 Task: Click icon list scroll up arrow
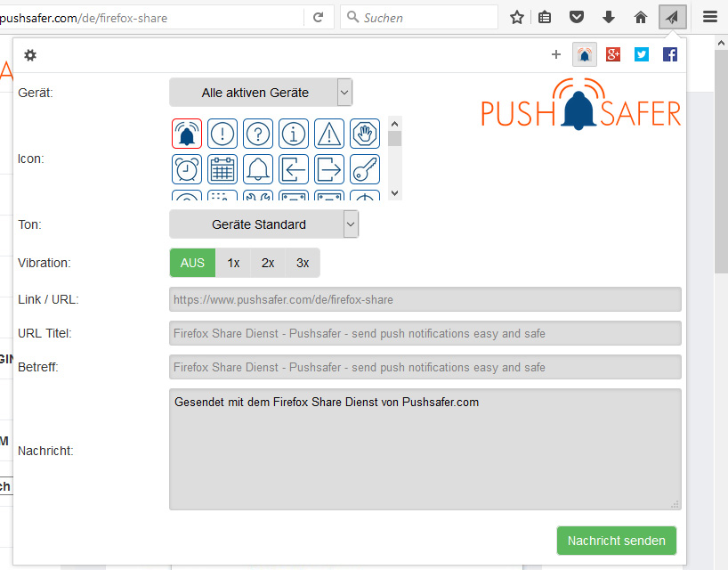[x=394, y=124]
